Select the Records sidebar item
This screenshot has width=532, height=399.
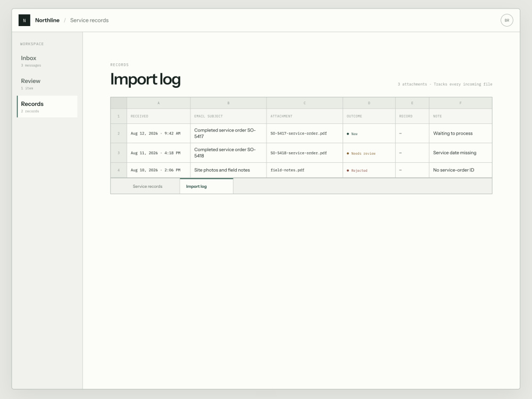click(47, 106)
